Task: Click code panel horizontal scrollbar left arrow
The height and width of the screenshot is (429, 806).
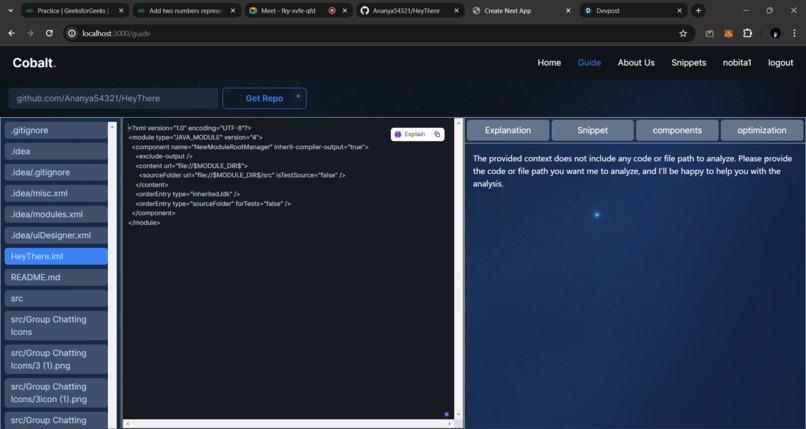Action: click(127, 424)
